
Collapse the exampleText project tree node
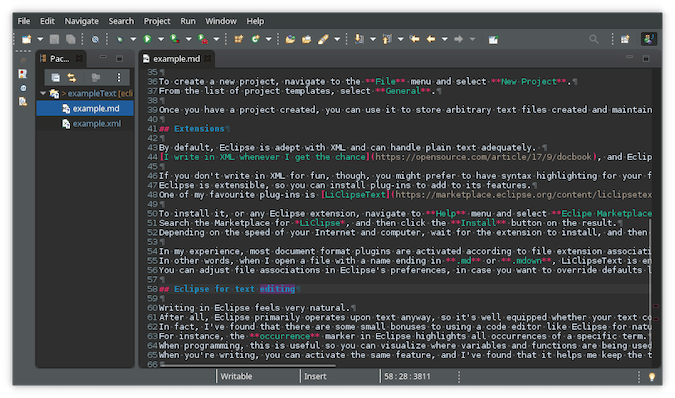43,93
